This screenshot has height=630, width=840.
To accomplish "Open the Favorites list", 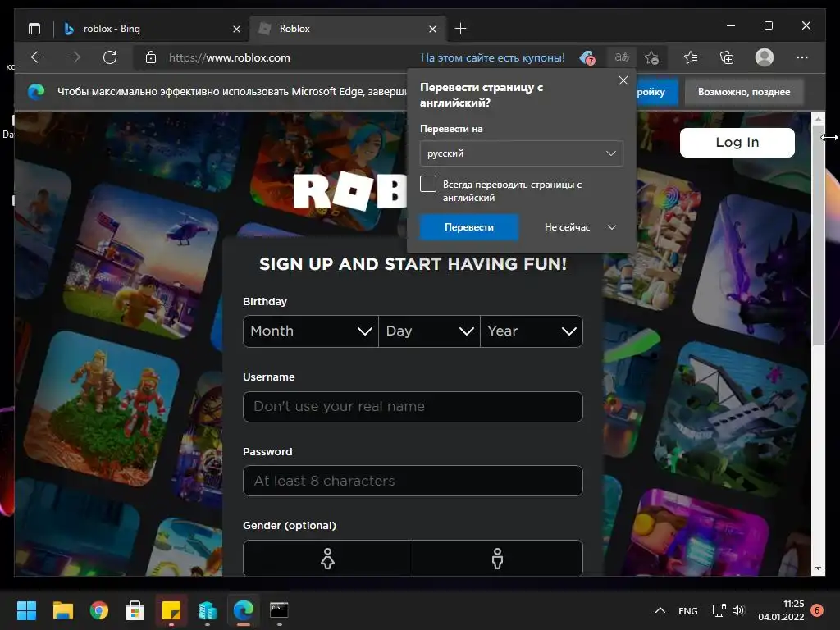I will click(691, 57).
